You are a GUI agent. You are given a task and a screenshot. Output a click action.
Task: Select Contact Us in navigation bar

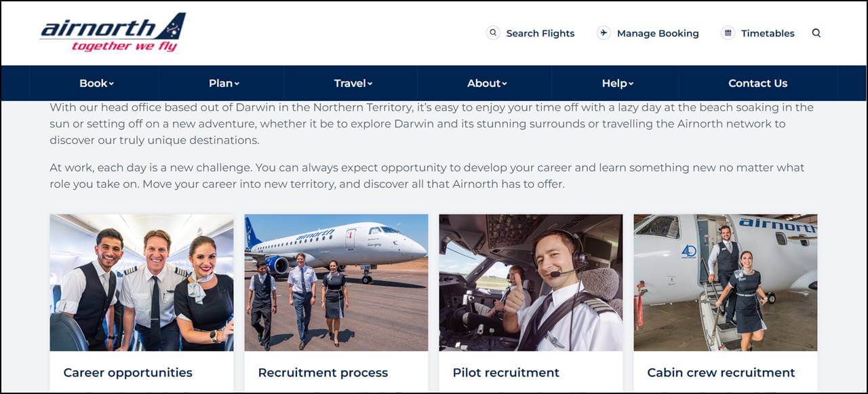click(757, 83)
